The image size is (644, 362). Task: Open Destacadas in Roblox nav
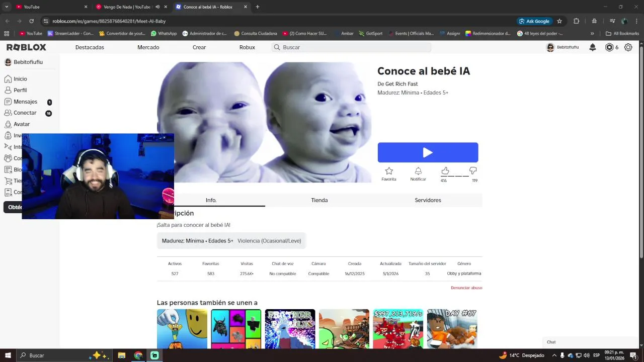[x=90, y=47]
